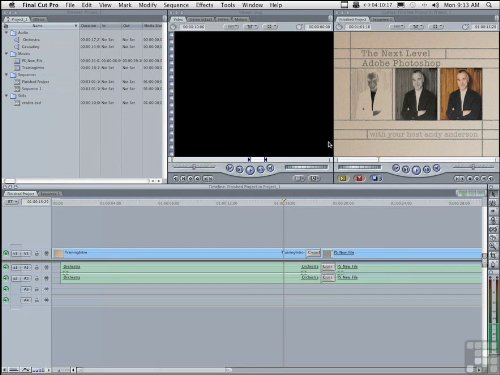Viewport: 500px width, 375px height.
Task: Open the Effects menu in menu bar
Action: tap(204, 5)
